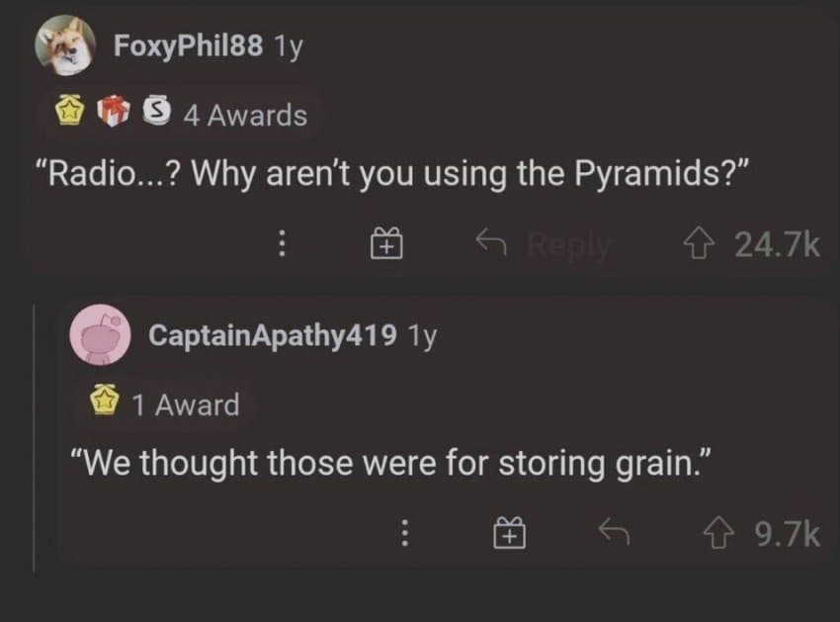
Task: Give an award to FoxyPhil88's comment
Action: coord(386,244)
